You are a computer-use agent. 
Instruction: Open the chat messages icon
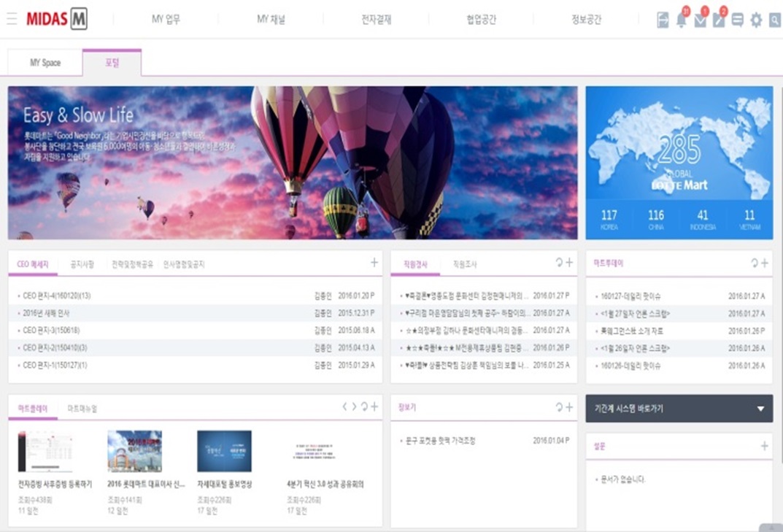click(x=739, y=20)
